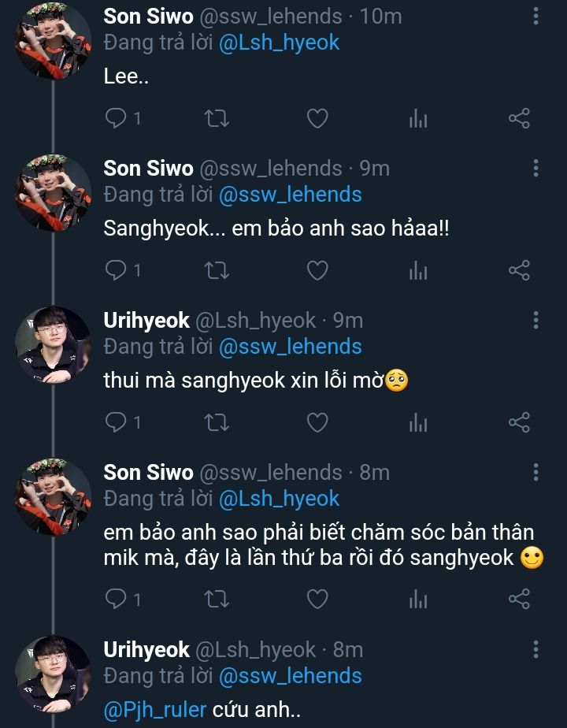The image size is (567, 728).
Task: Open Urihyeok's avatar on the "xin lỗi" tweet
Action: pos(53,345)
